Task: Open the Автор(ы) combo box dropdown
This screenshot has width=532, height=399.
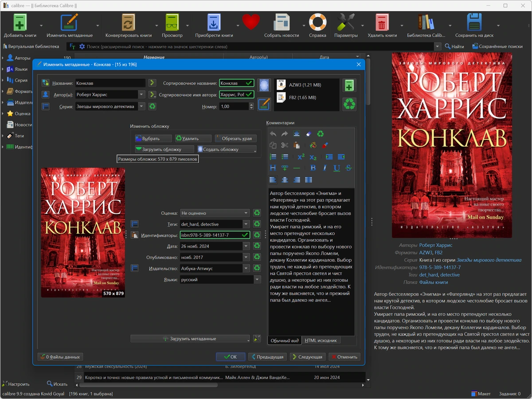Action: coord(141,94)
